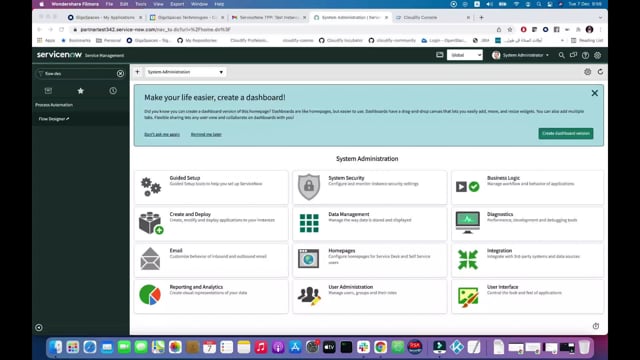Click the homepage refresh timer icon at bottom right

(596, 326)
